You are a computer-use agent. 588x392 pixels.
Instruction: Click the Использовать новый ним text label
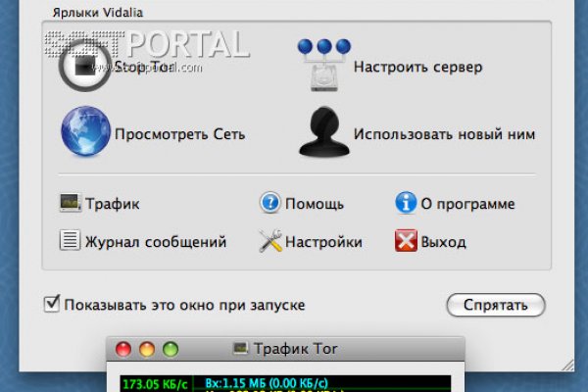(444, 134)
